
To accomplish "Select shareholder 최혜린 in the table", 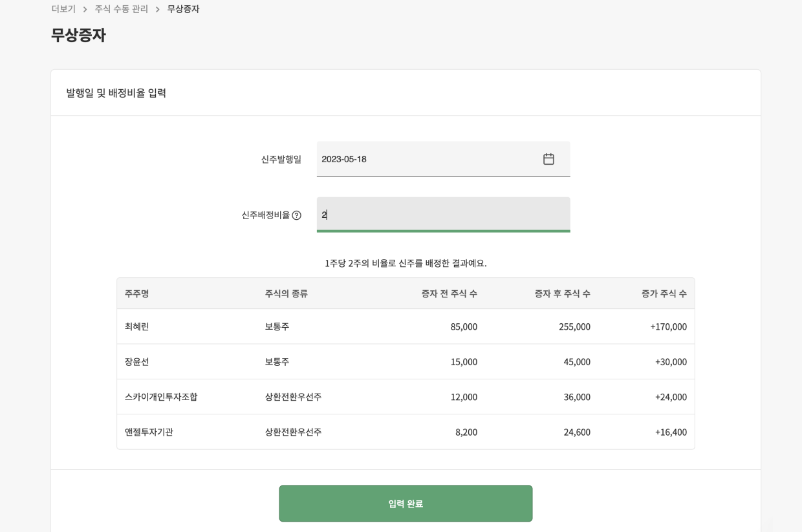I will point(137,326).
